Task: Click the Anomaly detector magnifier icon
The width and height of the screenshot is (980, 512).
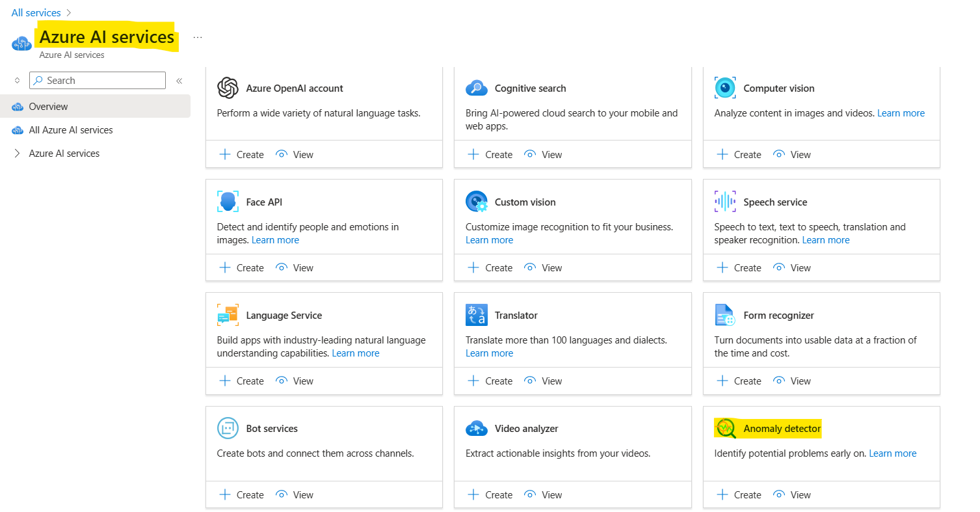Action: click(725, 429)
